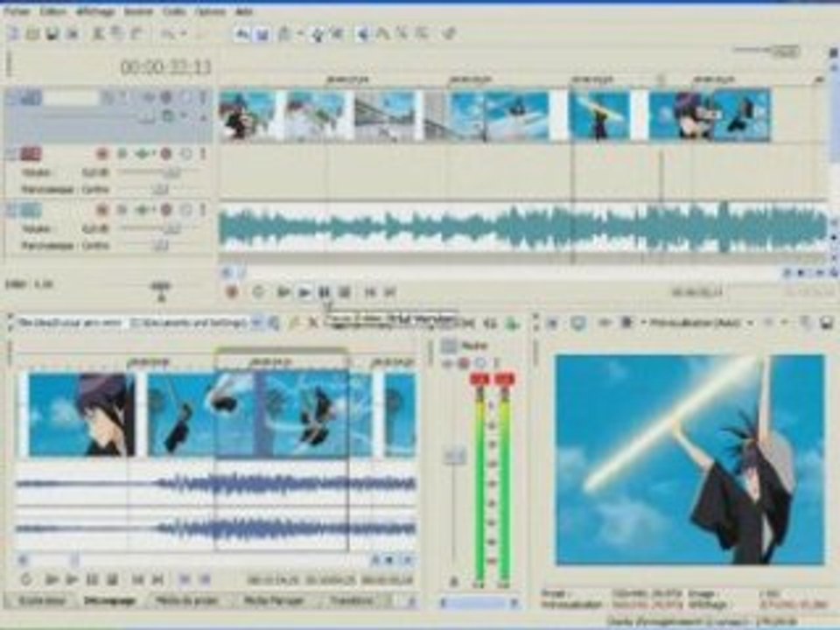This screenshot has width=840, height=630.
Task: Click Play in the main transport bar
Action: pyautogui.click(x=304, y=292)
